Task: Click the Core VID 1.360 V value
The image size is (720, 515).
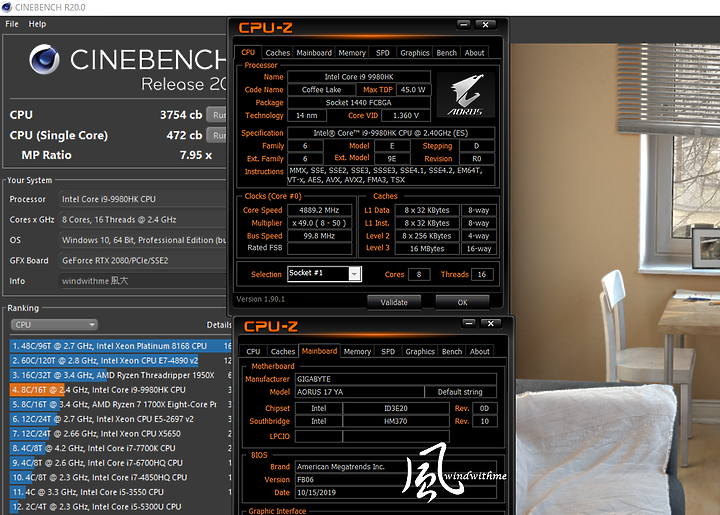Action: coord(406,115)
